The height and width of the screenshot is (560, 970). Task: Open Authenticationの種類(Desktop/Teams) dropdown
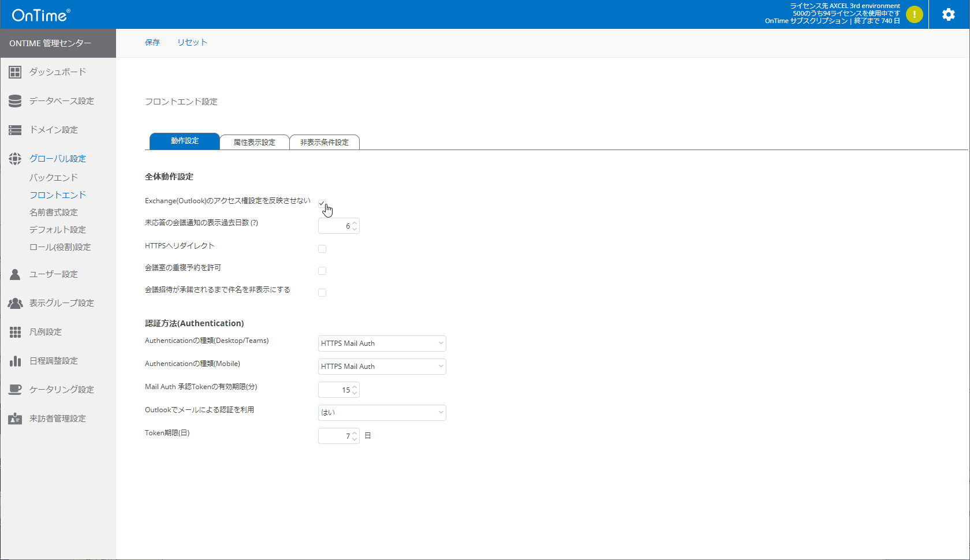pos(382,343)
